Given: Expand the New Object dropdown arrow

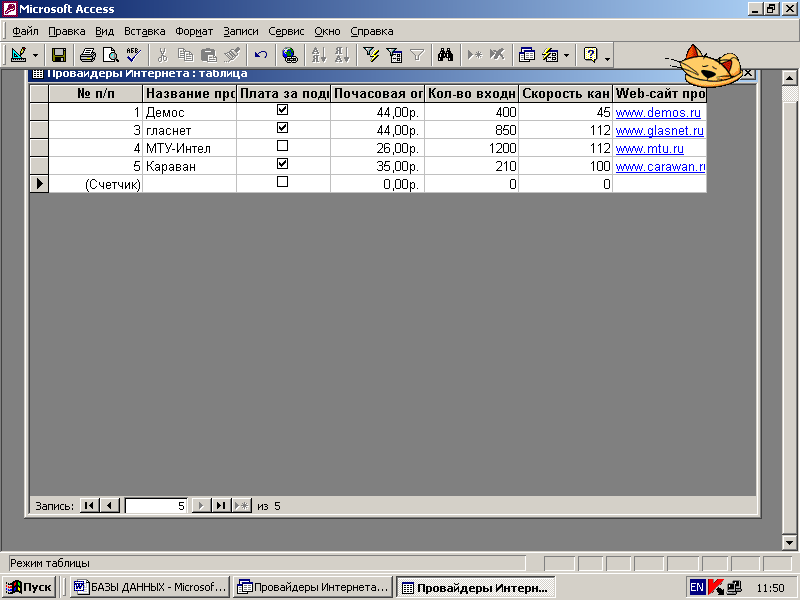Looking at the screenshot, I should (566, 55).
